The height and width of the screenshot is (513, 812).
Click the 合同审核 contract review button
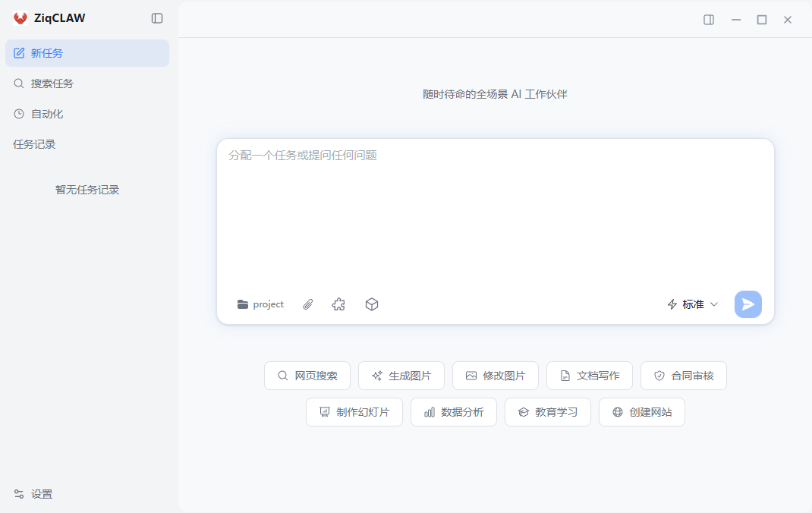pyautogui.click(x=683, y=375)
